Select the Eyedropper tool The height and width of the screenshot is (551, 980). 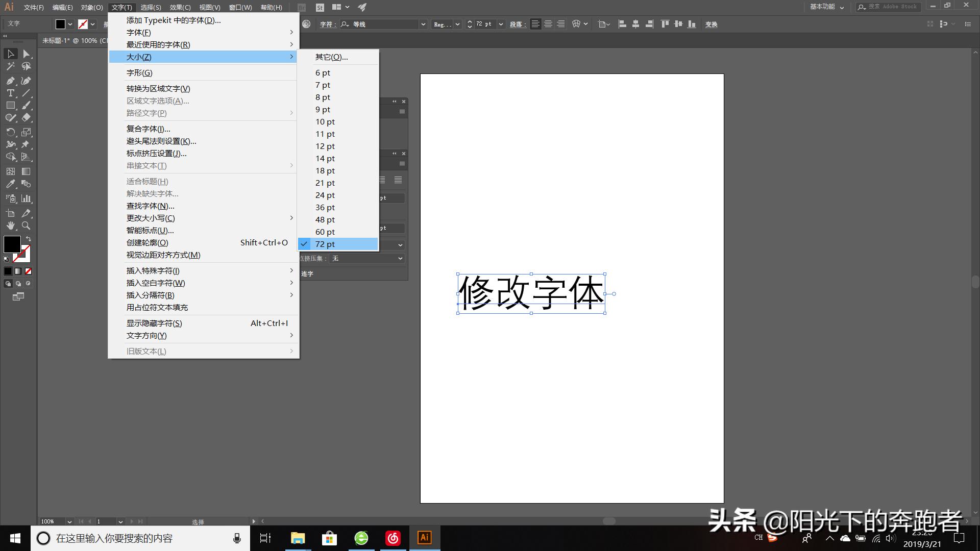coord(10,183)
